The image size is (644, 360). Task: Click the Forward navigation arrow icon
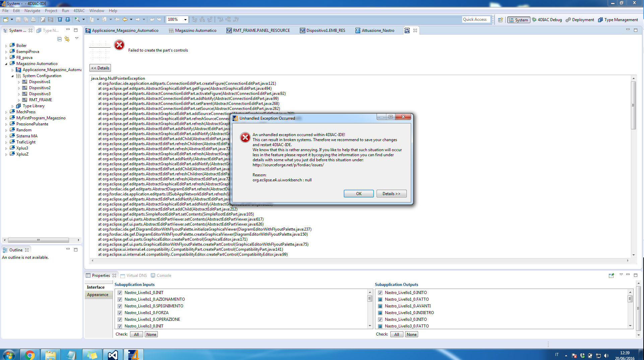click(x=137, y=20)
